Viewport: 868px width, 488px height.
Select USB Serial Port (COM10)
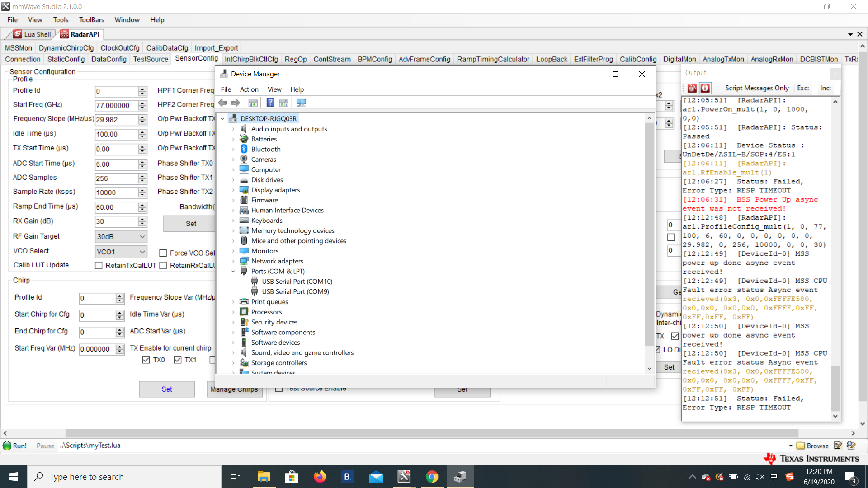click(x=297, y=282)
